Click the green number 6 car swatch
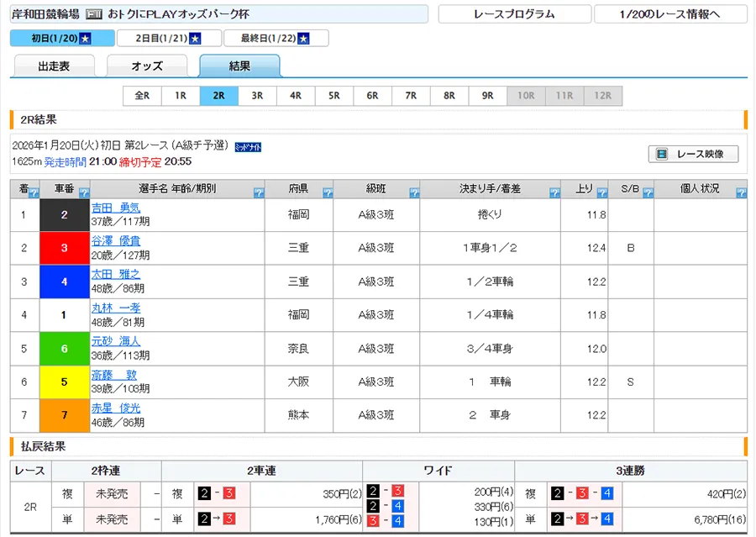The width and height of the screenshot is (756, 537). pyautogui.click(x=65, y=349)
